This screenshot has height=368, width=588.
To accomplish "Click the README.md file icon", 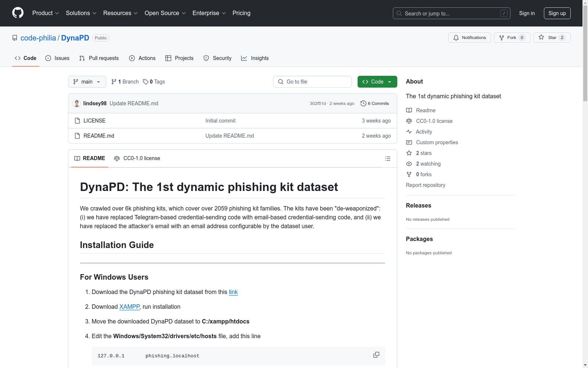I will (77, 136).
